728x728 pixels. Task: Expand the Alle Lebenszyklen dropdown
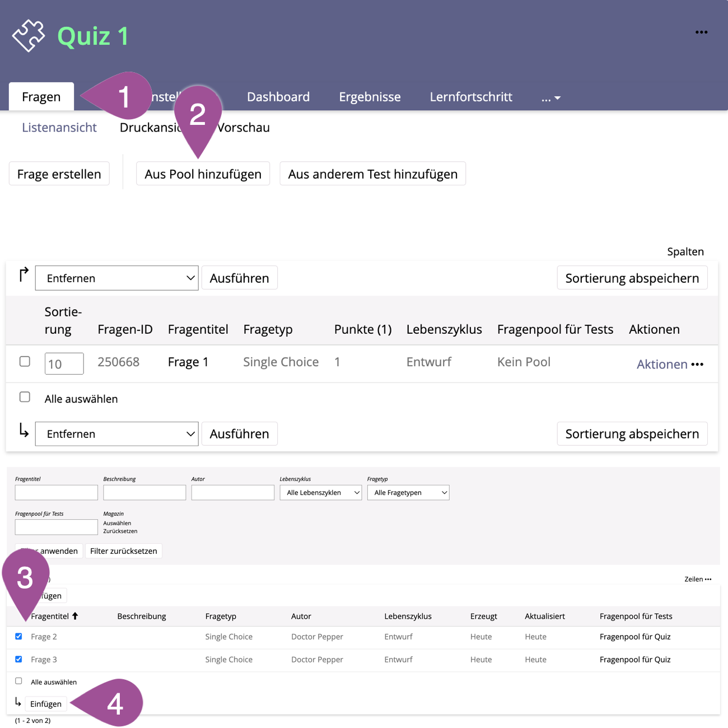(x=320, y=493)
